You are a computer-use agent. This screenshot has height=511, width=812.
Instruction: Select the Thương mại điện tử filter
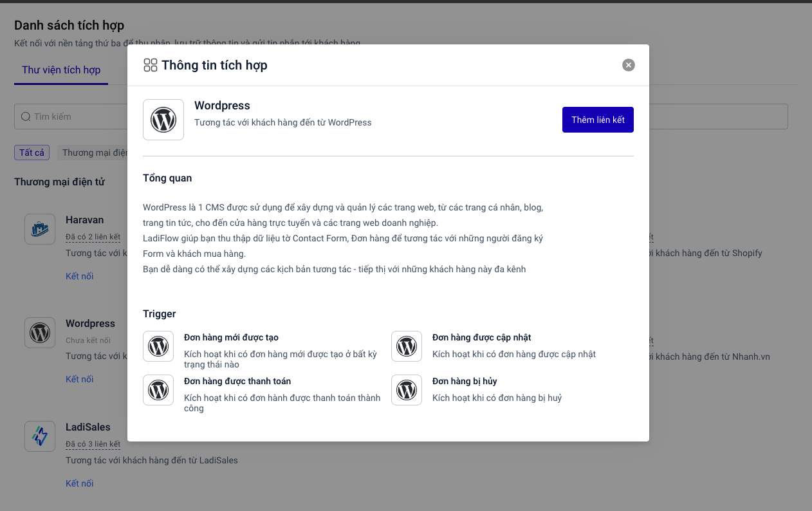(x=93, y=153)
